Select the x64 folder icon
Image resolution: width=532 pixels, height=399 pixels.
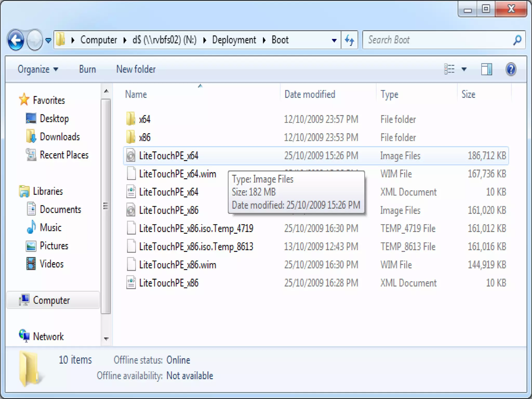pyautogui.click(x=131, y=119)
